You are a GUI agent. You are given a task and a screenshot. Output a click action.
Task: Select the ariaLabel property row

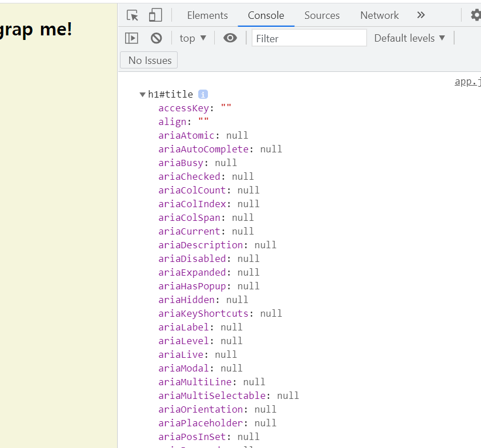[201, 327]
